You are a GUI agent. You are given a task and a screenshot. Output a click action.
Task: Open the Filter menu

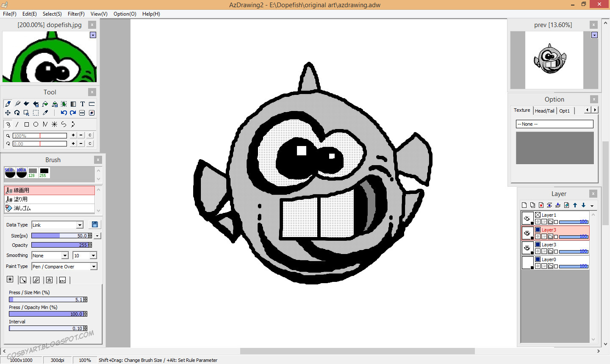click(76, 14)
